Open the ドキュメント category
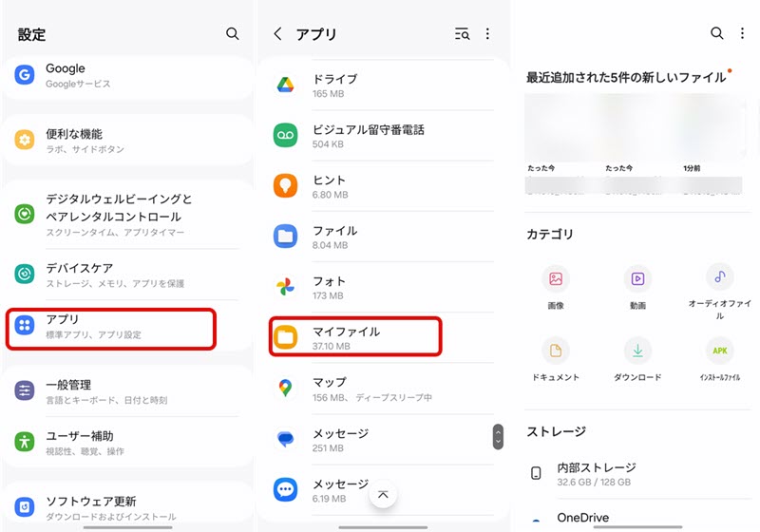Image resolution: width=760 pixels, height=532 pixels. tap(556, 359)
